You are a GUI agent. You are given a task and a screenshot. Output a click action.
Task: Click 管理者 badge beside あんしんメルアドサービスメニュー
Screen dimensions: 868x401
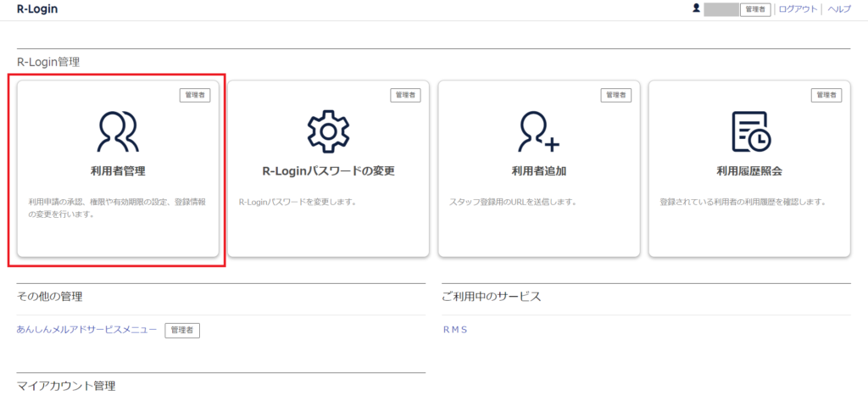click(182, 330)
